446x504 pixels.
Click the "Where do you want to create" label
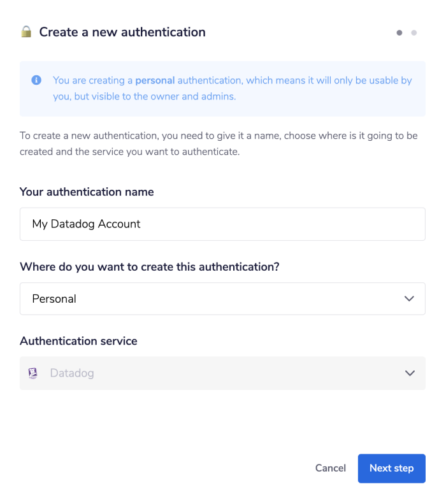(150, 267)
